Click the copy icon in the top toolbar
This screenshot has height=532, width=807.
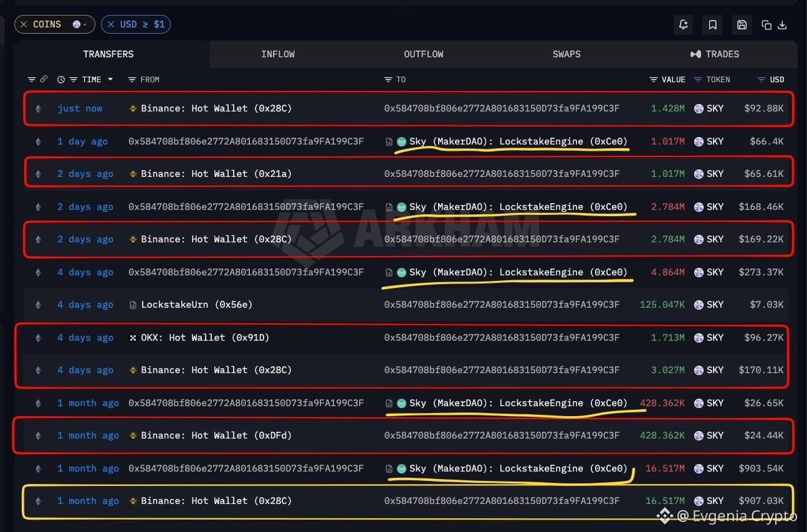[766, 25]
